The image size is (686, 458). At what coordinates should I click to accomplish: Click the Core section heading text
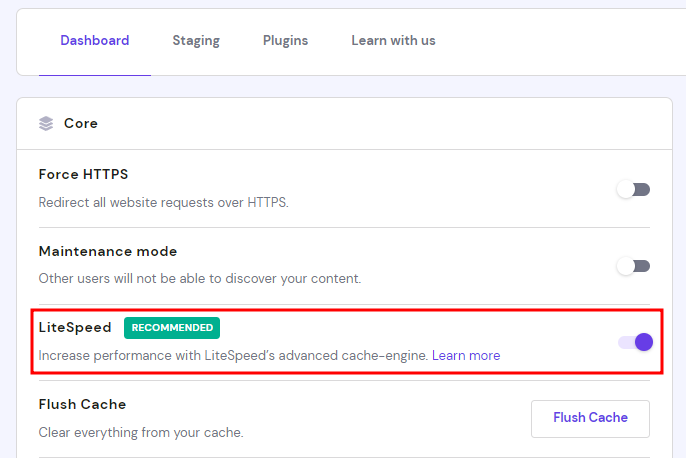pos(81,124)
